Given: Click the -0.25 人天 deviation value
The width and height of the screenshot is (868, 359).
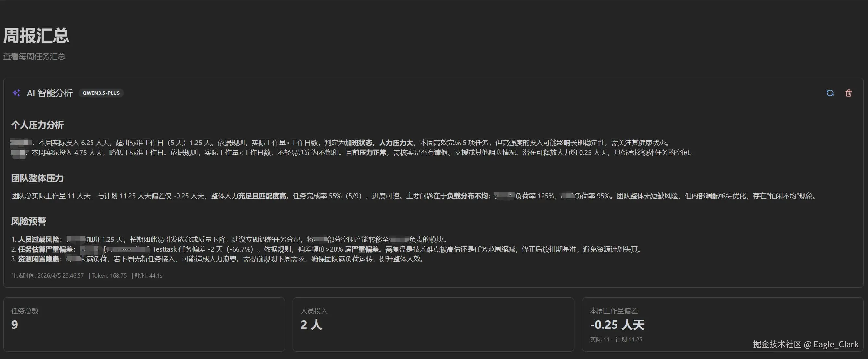Looking at the screenshot, I should click(x=617, y=325).
